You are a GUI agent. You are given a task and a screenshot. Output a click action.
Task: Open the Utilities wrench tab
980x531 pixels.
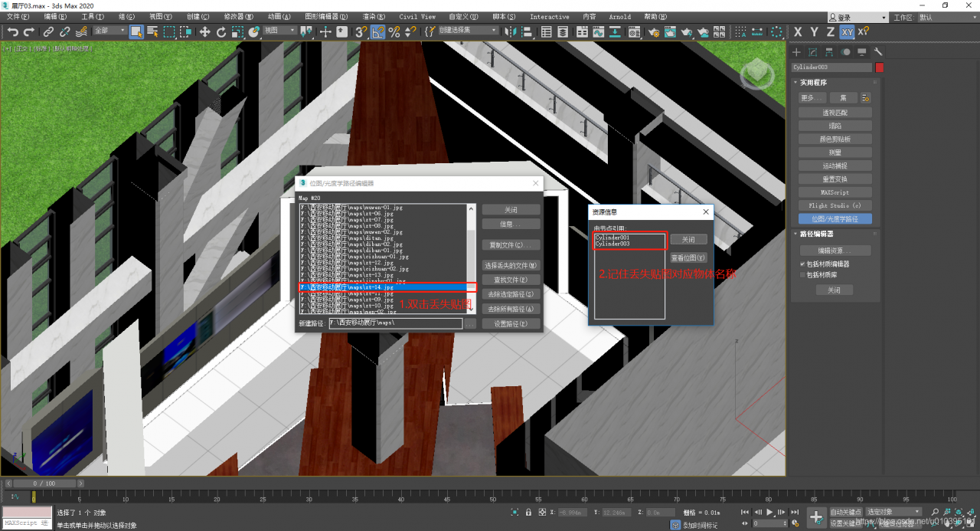click(878, 52)
